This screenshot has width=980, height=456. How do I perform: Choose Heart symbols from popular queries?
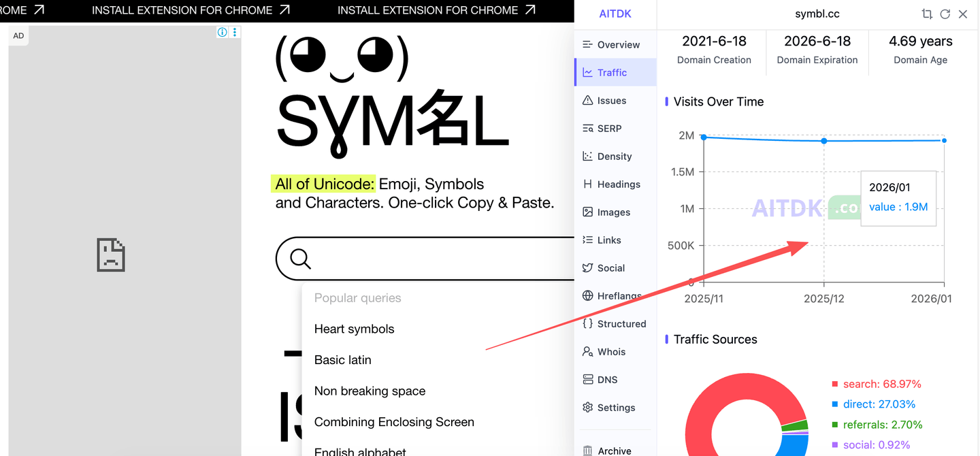click(x=354, y=329)
